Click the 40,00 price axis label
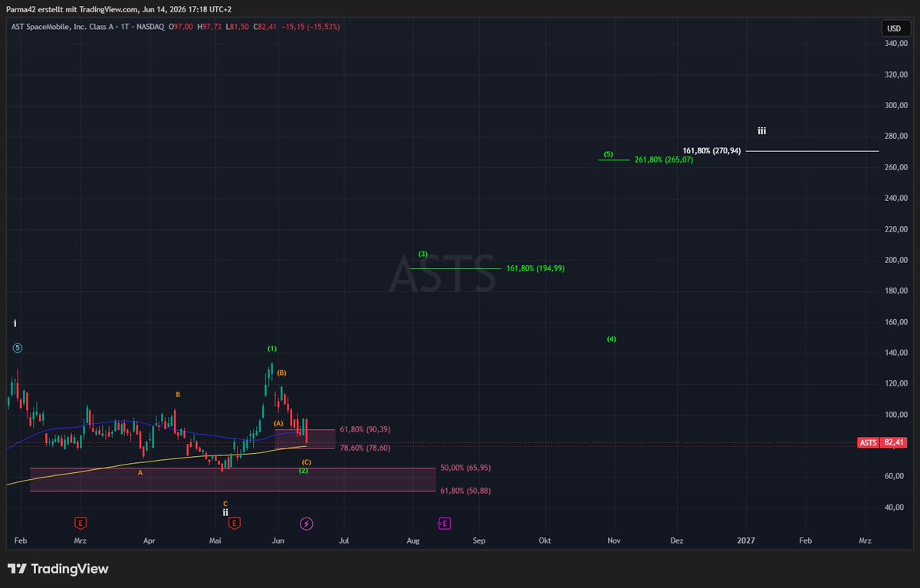Image resolution: width=920 pixels, height=588 pixels. [x=895, y=507]
